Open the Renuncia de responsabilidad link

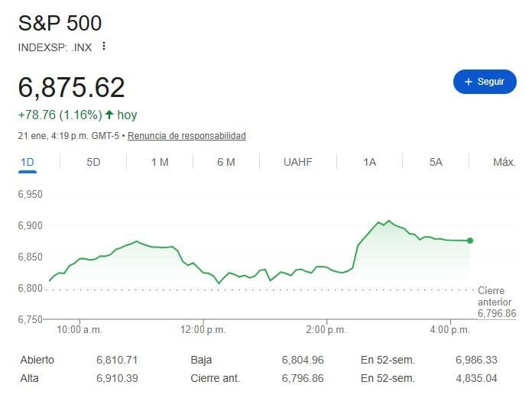187,136
